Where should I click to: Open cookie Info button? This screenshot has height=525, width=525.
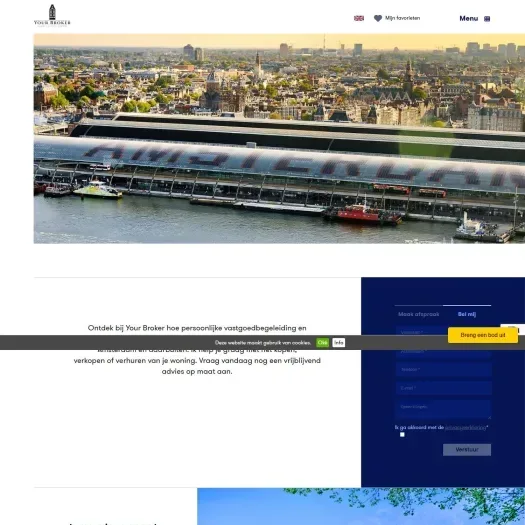coord(339,343)
